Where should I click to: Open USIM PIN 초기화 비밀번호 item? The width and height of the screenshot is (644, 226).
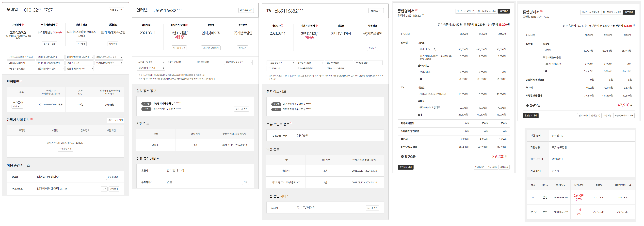coord(80,57)
